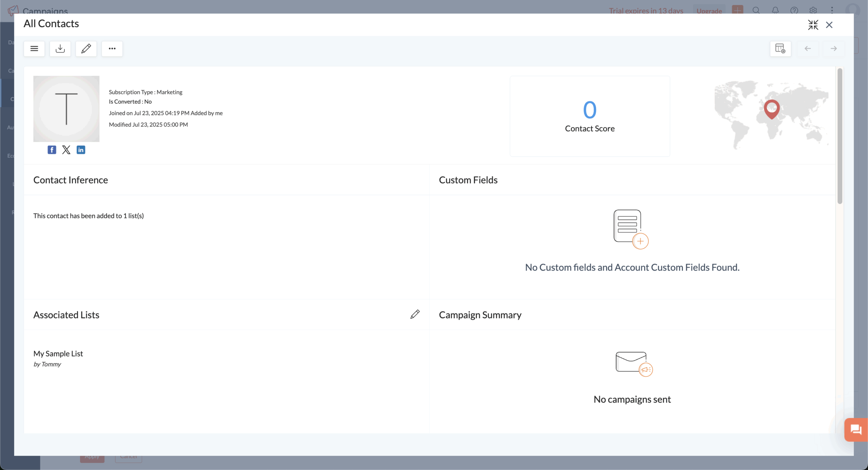
Task: Click 'Is Converted : No' text
Action: 130,101
